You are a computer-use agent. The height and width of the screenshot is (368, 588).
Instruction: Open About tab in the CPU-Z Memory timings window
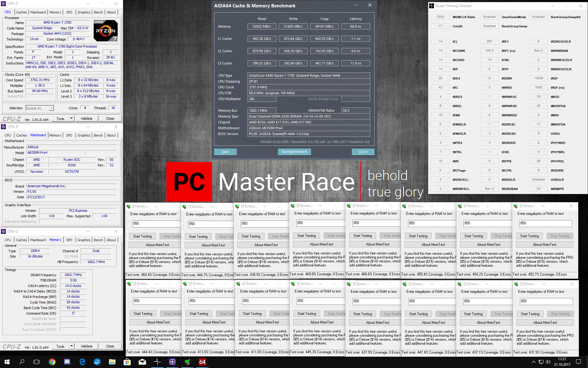click(x=111, y=240)
